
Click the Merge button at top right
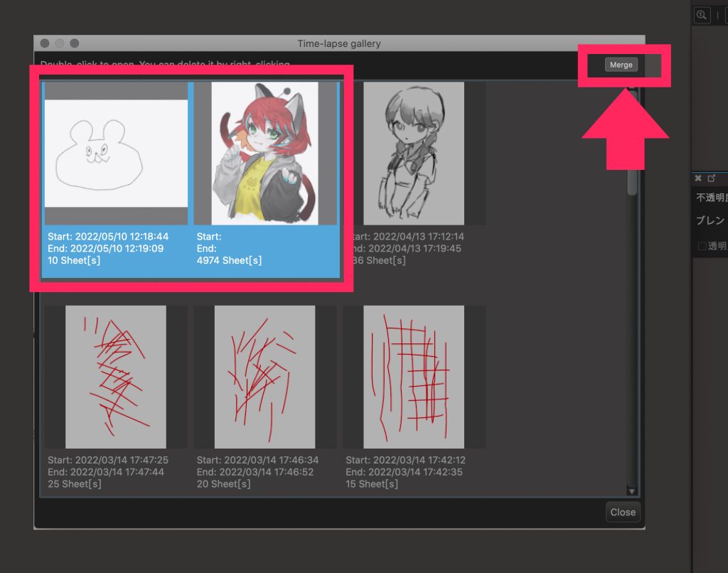(x=620, y=64)
